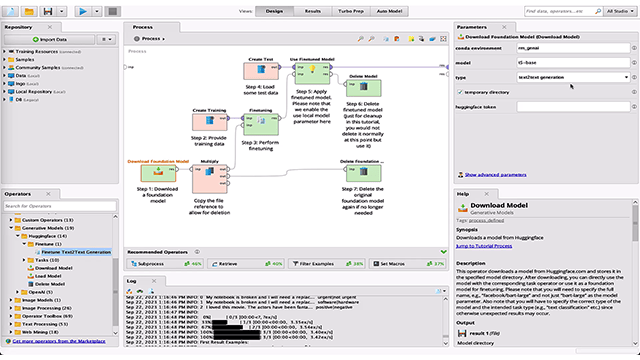
Task: Expand the Training Resources repository
Action: pyautogui.click(x=4, y=51)
